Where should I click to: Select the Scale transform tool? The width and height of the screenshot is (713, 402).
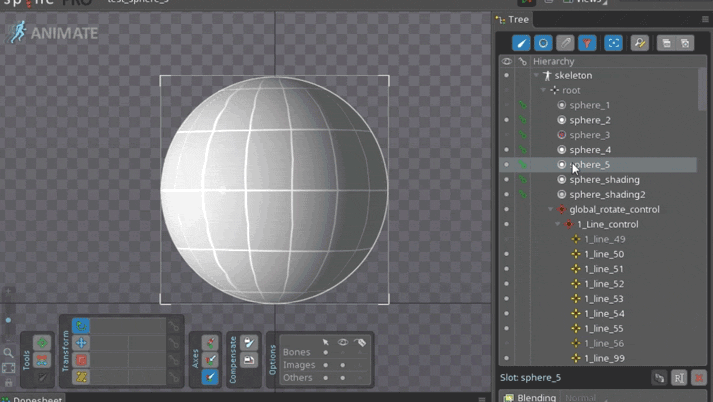click(x=81, y=360)
